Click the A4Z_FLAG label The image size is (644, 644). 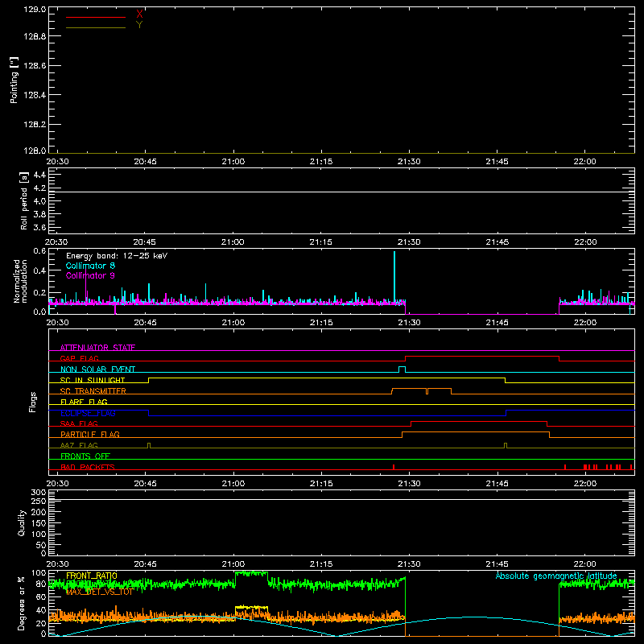(79, 445)
